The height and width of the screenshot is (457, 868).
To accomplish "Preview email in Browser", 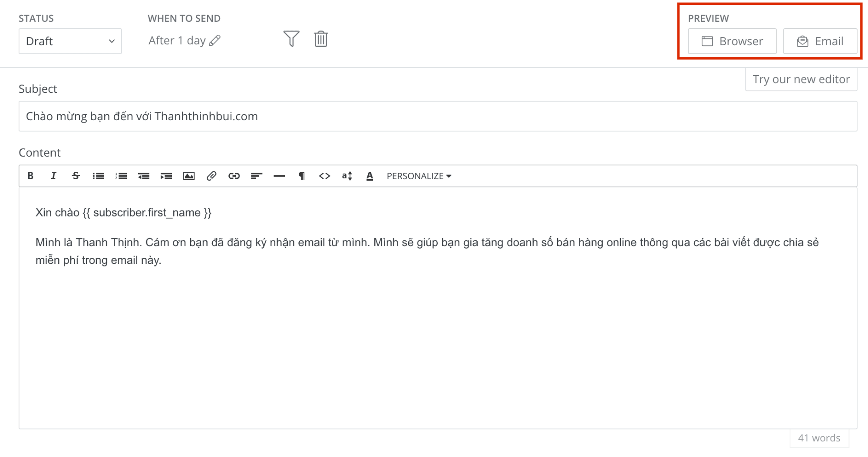I will (732, 41).
